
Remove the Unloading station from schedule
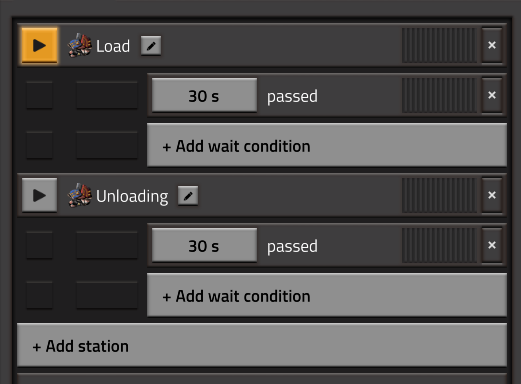(x=492, y=195)
